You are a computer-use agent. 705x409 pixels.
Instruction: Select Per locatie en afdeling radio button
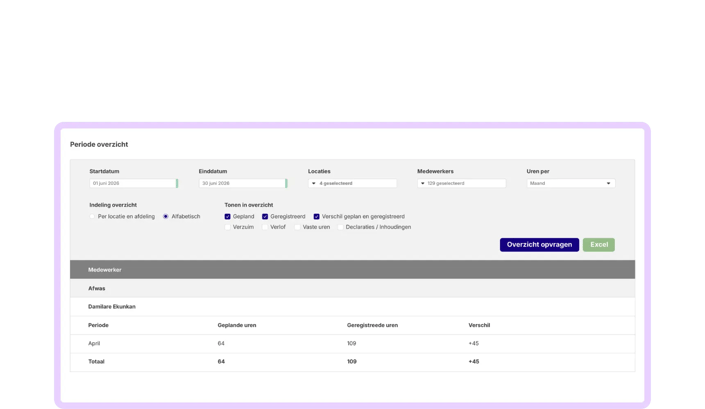coord(93,217)
